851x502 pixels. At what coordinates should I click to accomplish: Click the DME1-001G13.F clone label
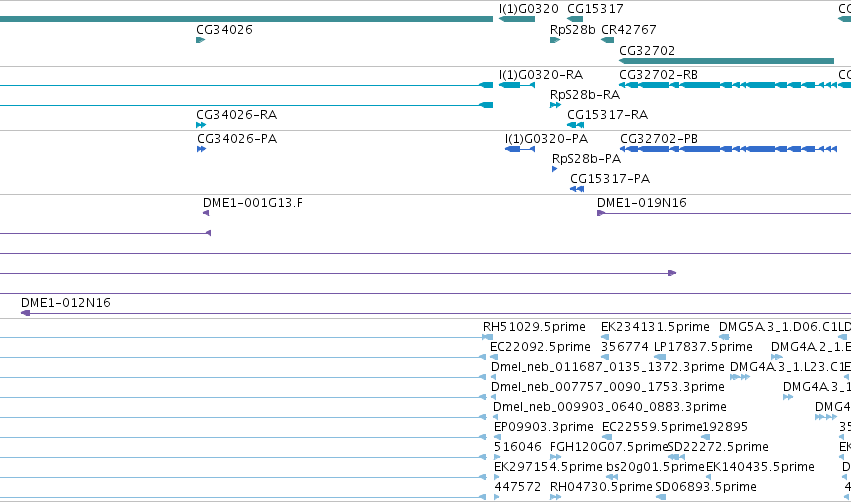pos(253,203)
